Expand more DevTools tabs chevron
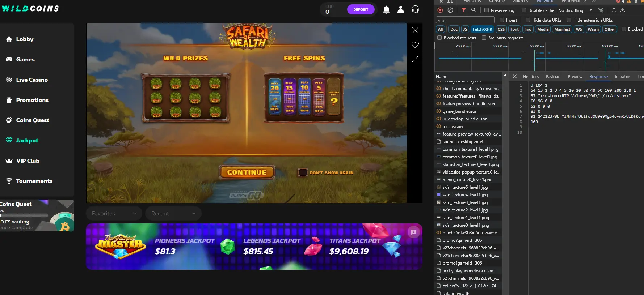 594,1
